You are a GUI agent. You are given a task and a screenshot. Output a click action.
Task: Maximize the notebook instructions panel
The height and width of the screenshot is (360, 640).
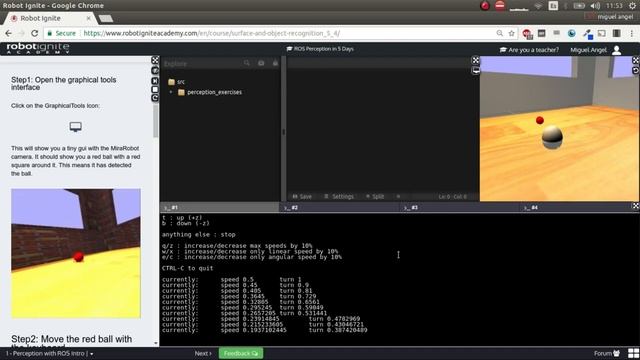coord(155,60)
